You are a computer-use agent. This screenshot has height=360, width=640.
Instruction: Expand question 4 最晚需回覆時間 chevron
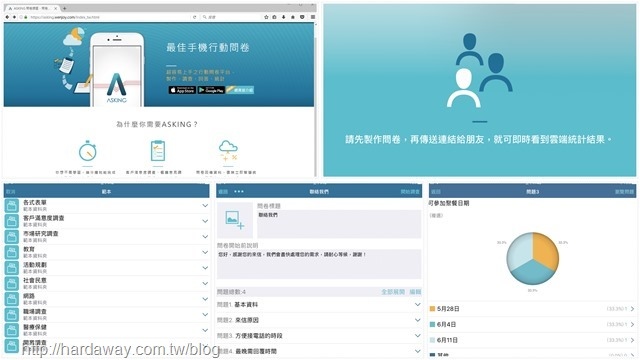tap(417, 351)
